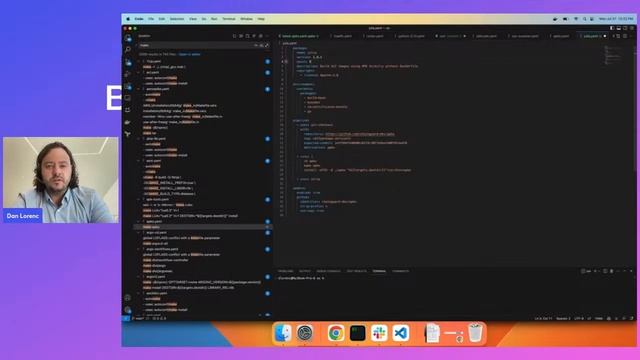Toggle search details expander beside search input

point(137,45)
